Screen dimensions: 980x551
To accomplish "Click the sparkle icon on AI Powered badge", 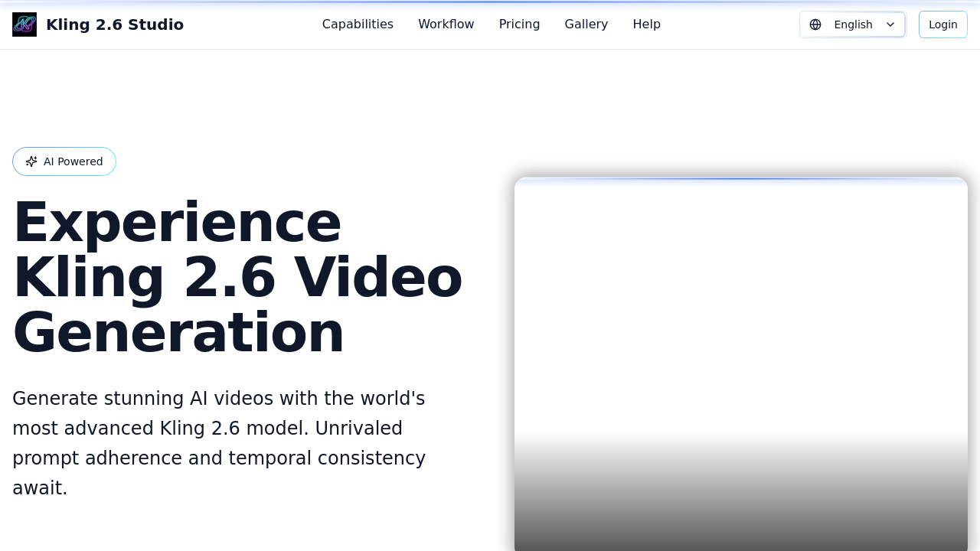I will click(x=31, y=161).
